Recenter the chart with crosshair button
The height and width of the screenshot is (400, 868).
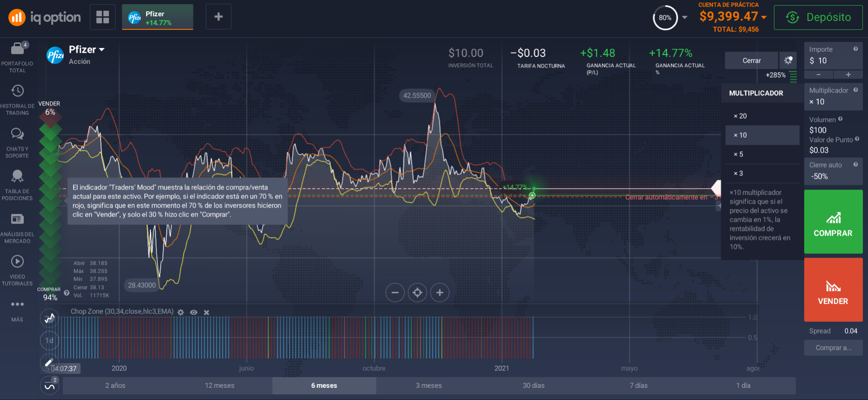417,292
